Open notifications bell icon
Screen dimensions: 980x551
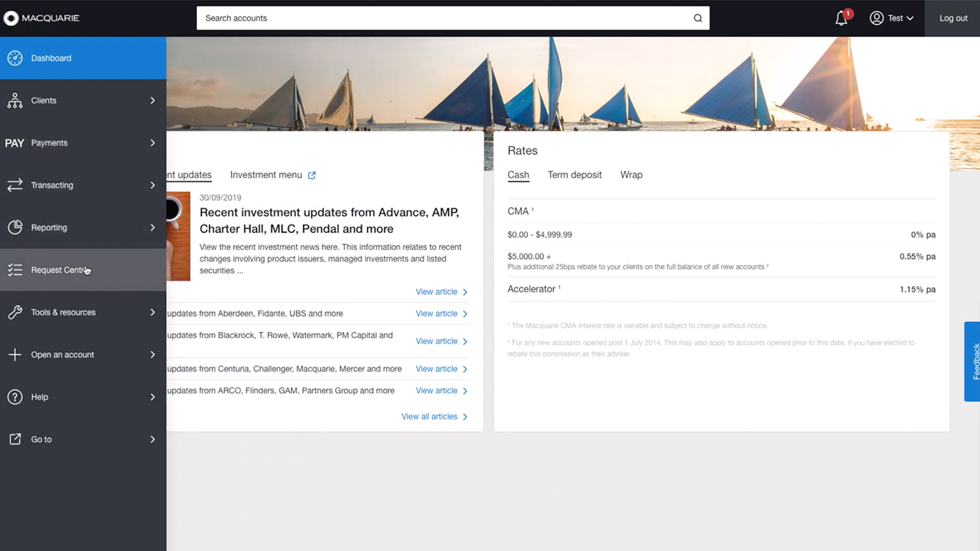coord(842,18)
